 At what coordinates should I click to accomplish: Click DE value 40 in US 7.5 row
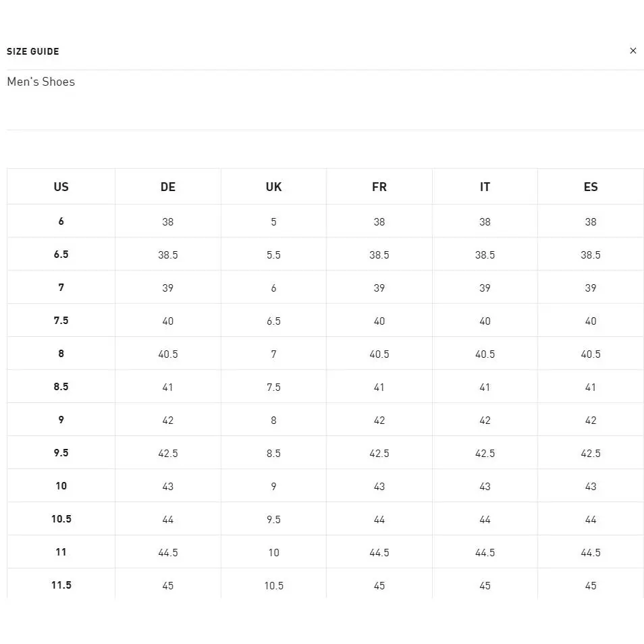click(168, 321)
